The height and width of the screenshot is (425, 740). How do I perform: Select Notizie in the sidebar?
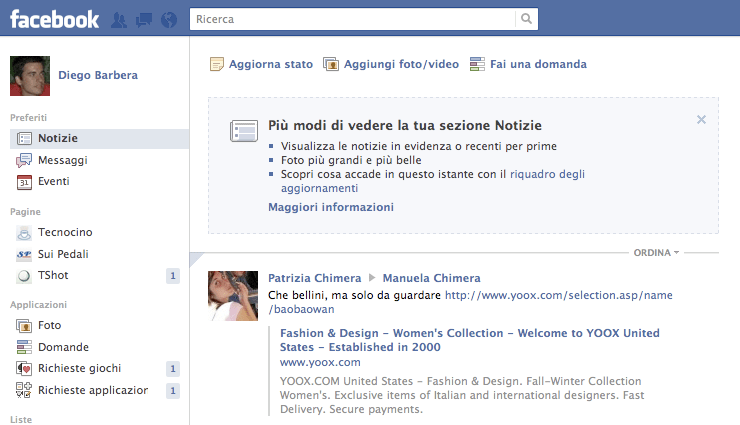57,138
